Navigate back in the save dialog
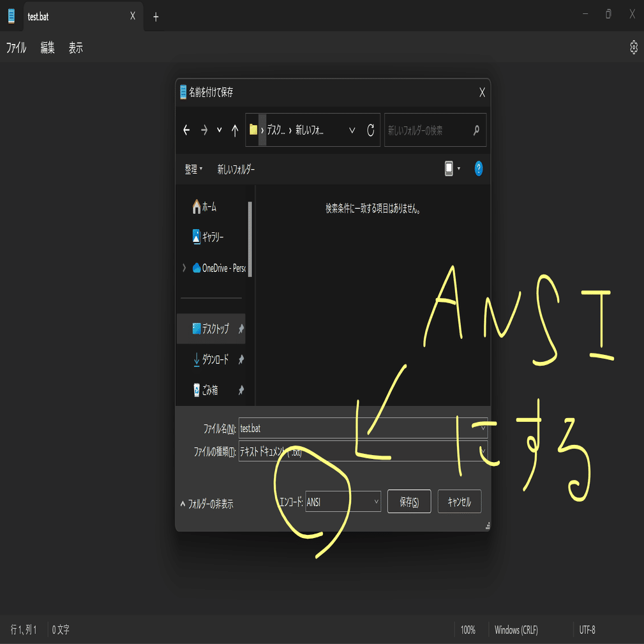This screenshot has height=644, width=644. click(186, 130)
